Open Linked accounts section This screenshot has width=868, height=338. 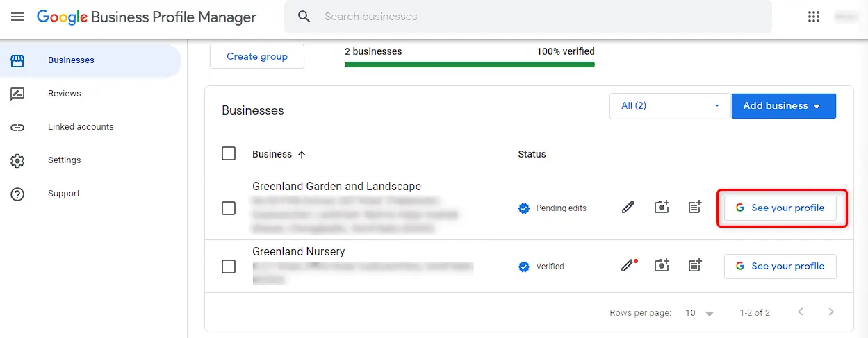click(90, 127)
